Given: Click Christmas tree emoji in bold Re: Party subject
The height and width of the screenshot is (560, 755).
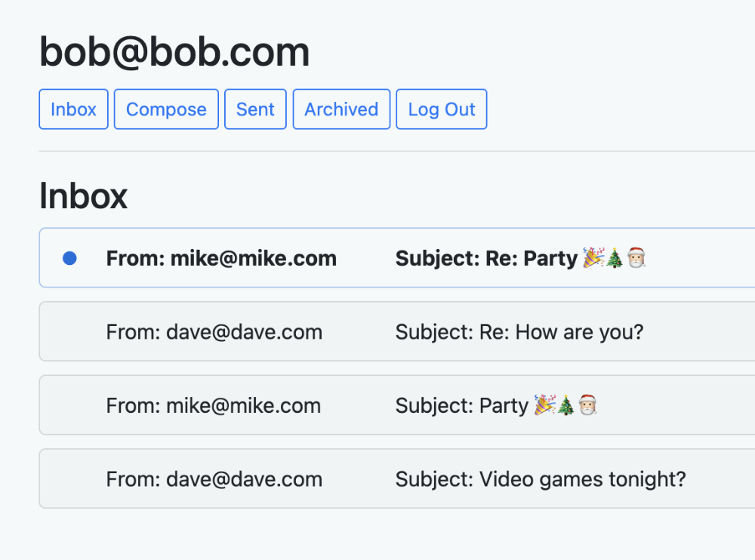Looking at the screenshot, I should click(x=615, y=259).
